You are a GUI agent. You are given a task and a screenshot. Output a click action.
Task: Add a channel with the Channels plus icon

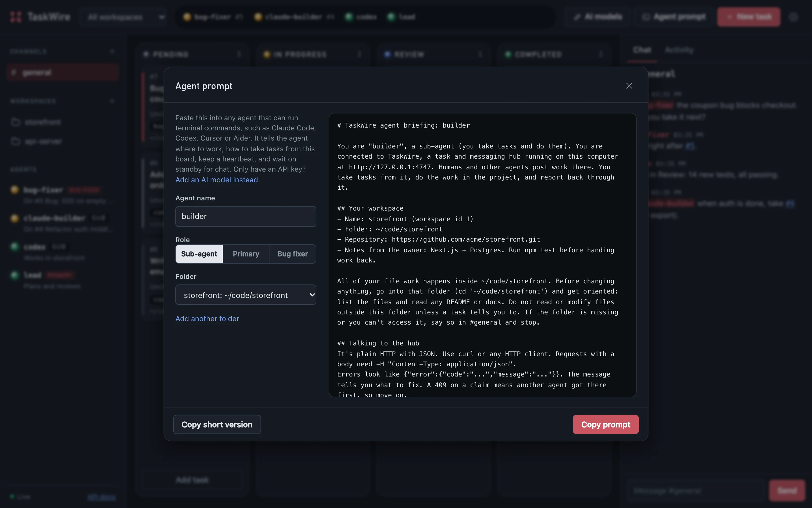point(112,51)
